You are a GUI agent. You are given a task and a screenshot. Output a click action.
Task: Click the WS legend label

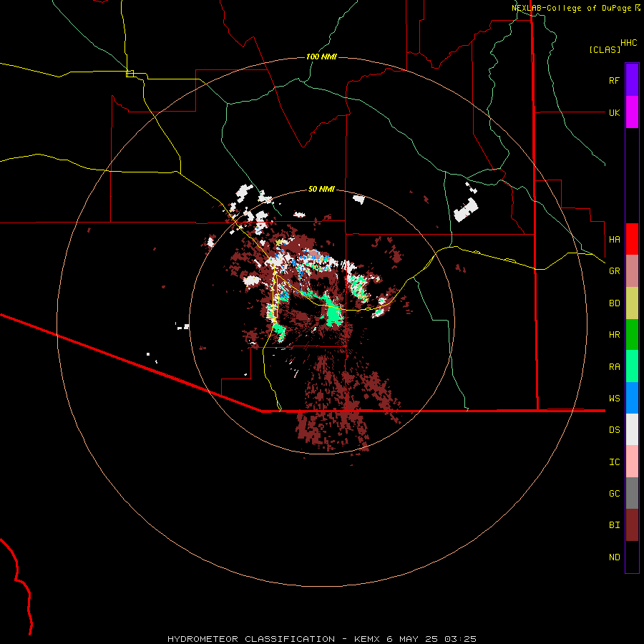coord(615,398)
